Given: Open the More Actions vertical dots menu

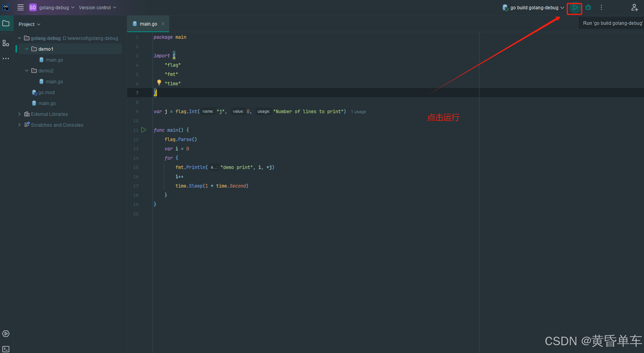Looking at the screenshot, I should [x=601, y=7].
